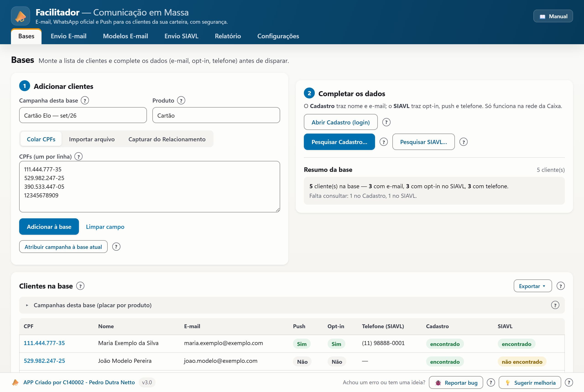
Task: Select the Bases tab
Action: click(26, 36)
